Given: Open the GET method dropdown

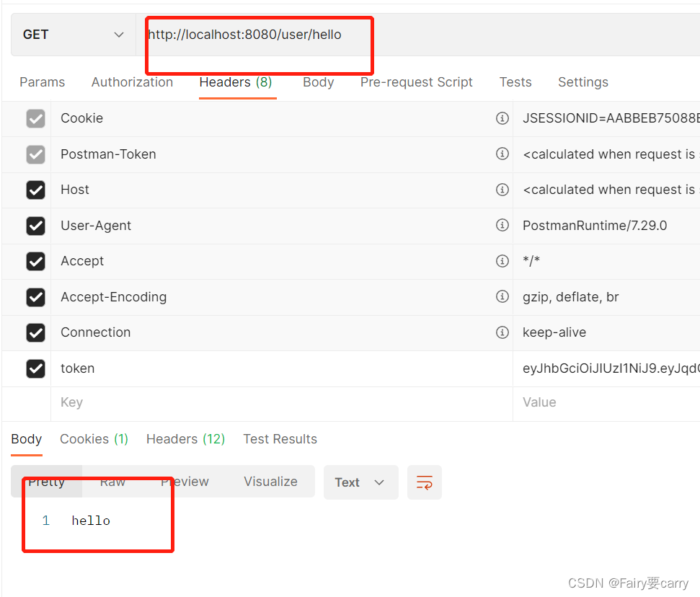Looking at the screenshot, I should 72,34.
